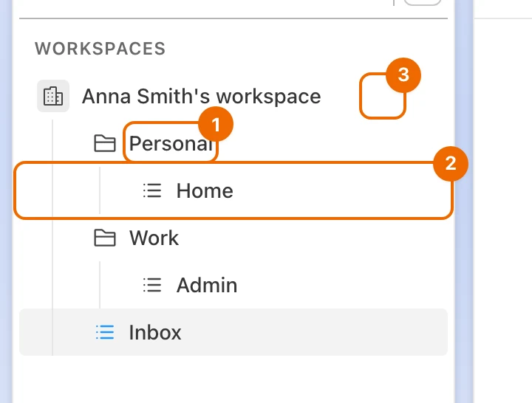Open the Inbox list

(x=233, y=332)
